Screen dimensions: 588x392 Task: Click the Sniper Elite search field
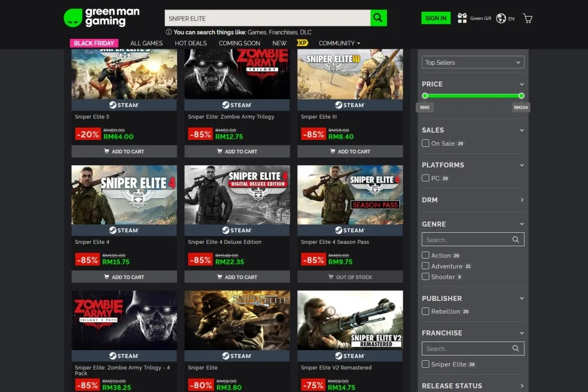point(268,18)
